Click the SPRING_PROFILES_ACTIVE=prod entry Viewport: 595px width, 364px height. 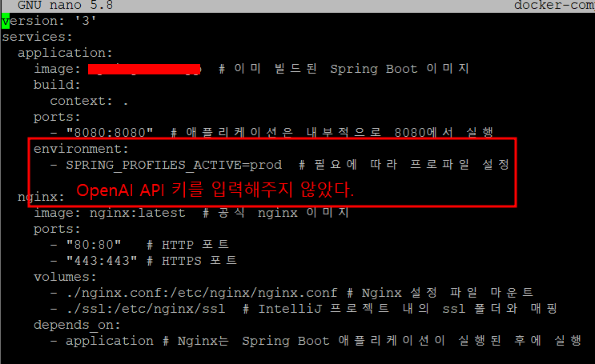click(x=174, y=165)
